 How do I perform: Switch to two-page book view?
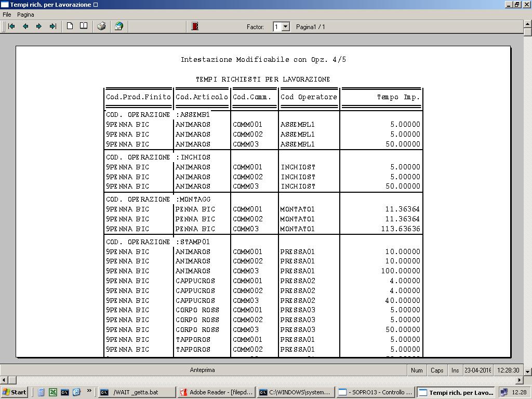(84, 26)
